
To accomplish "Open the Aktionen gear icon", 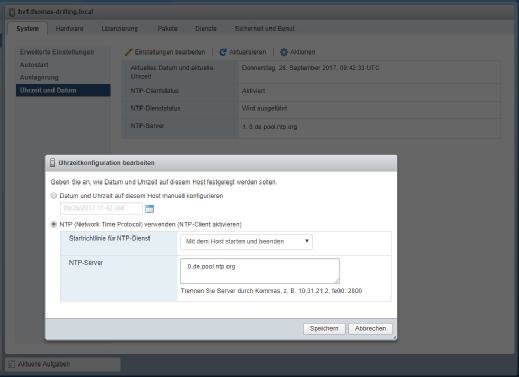I will click(284, 52).
